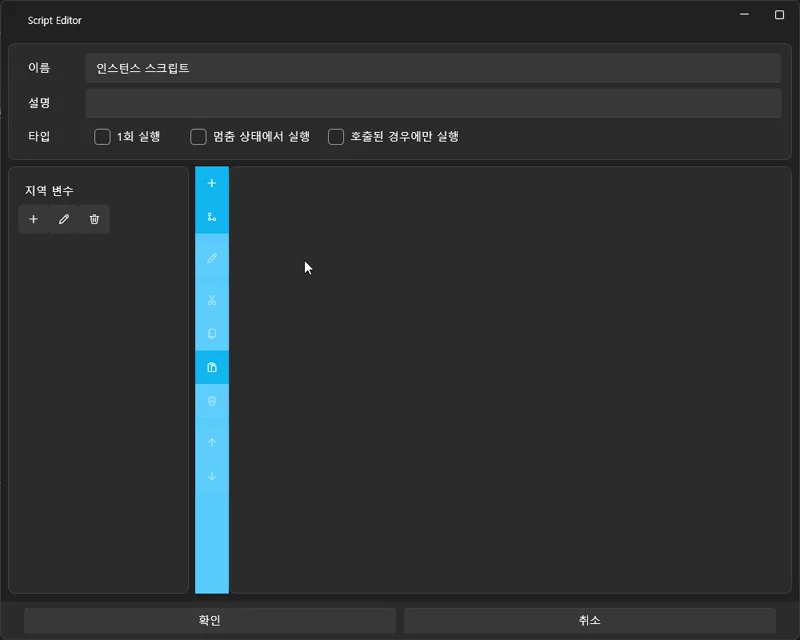
Task: Enable 호출된 경우에만 실행 option
Action: point(336,137)
